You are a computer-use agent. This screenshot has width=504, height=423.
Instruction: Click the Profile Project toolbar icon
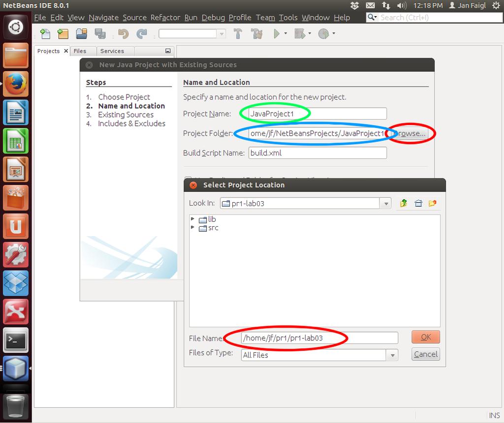click(324, 33)
